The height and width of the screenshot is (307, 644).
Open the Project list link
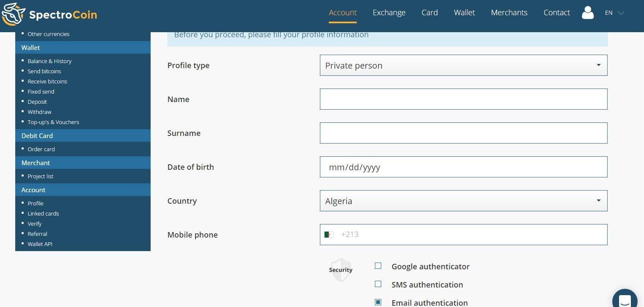(x=40, y=176)
